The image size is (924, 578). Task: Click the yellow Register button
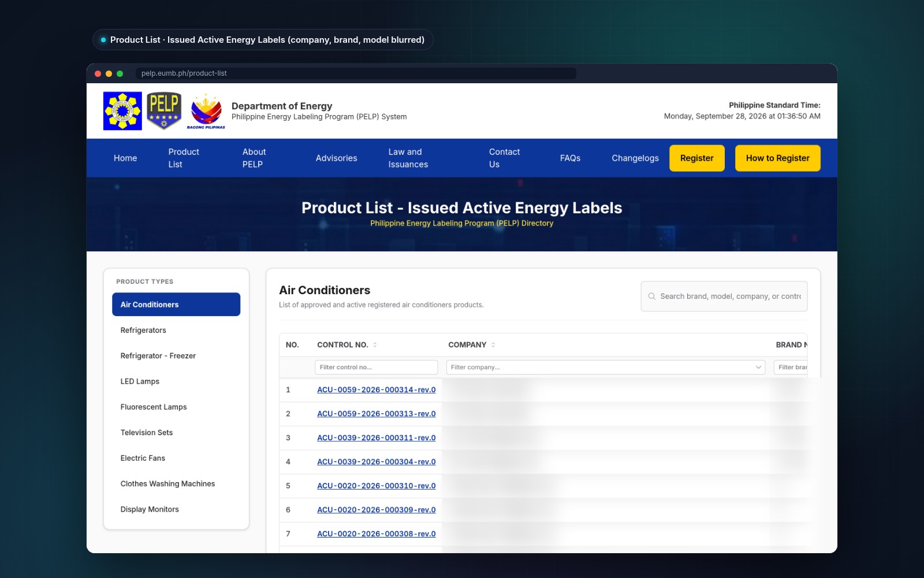pyautogui.click(x=697, y=158)
